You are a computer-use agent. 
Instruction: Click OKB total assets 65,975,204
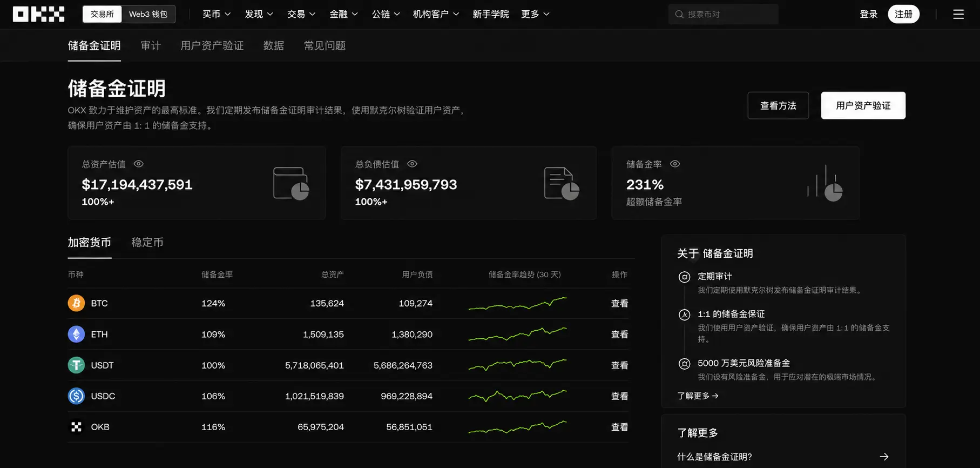click(321, 427)
